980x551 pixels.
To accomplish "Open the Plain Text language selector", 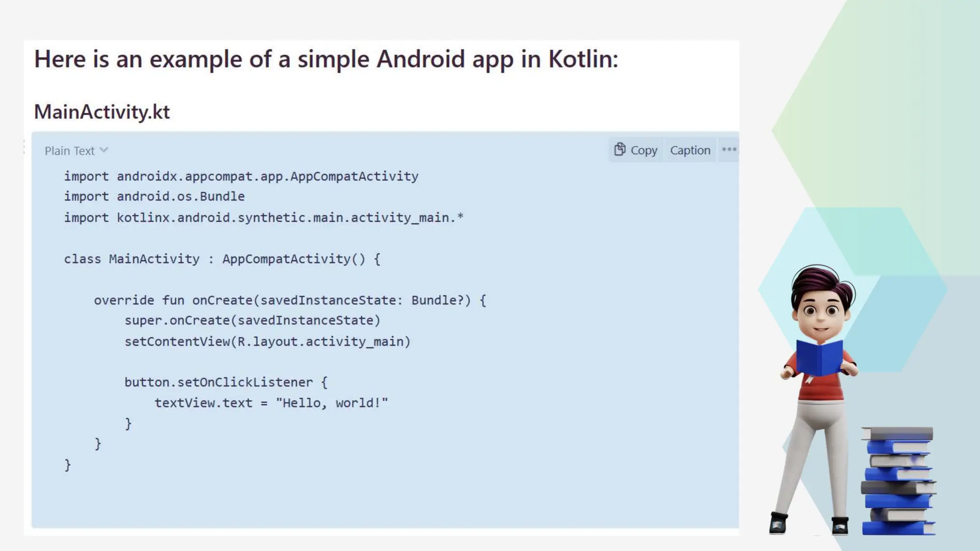I will click(70, 151).
